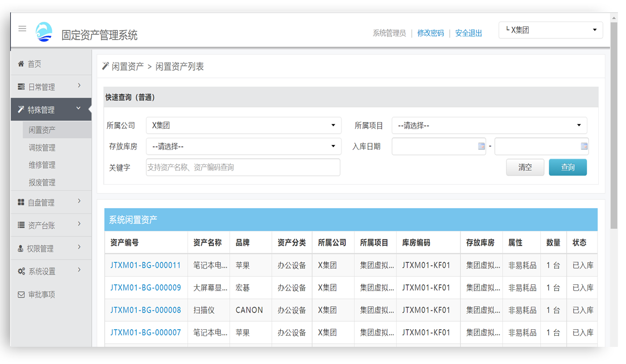
Task: Open the 所属项目 dropdown
Action: coord(489,125)
